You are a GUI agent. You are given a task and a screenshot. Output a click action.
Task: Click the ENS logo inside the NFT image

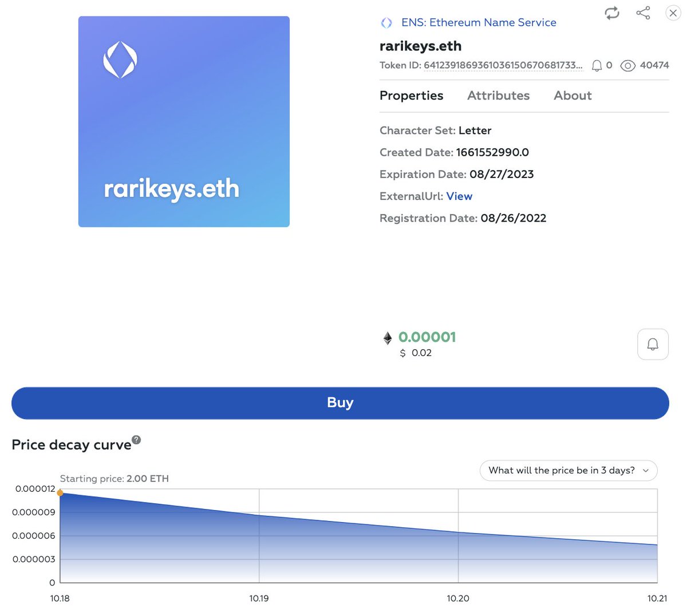point(120,60)
